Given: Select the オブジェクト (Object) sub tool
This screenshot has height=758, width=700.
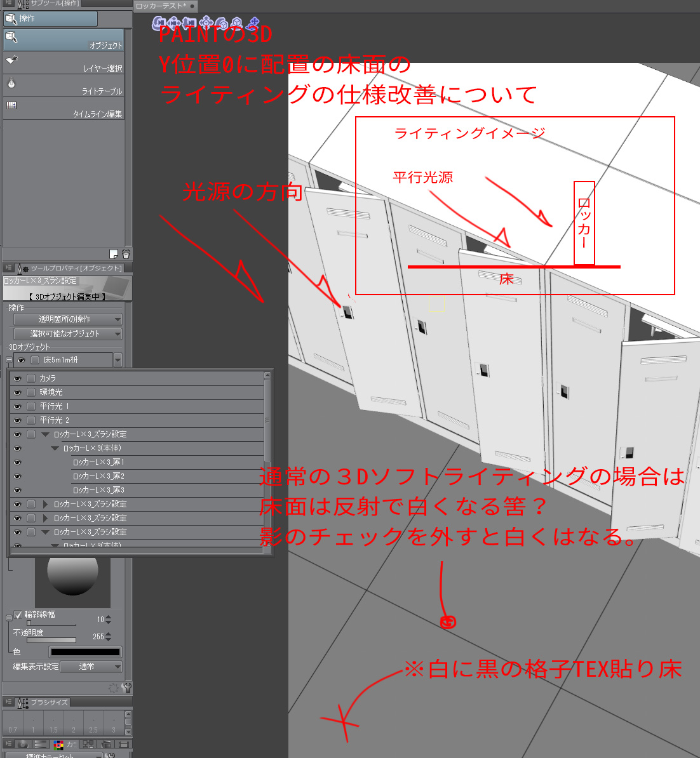Looking at the screenshot, I should [64, 39].
